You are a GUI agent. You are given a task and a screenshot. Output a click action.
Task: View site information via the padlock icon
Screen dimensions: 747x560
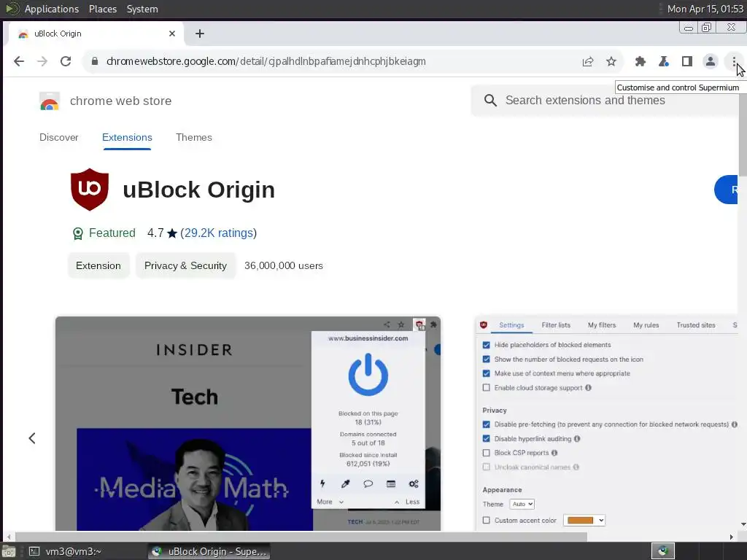[x=95, y=61]
